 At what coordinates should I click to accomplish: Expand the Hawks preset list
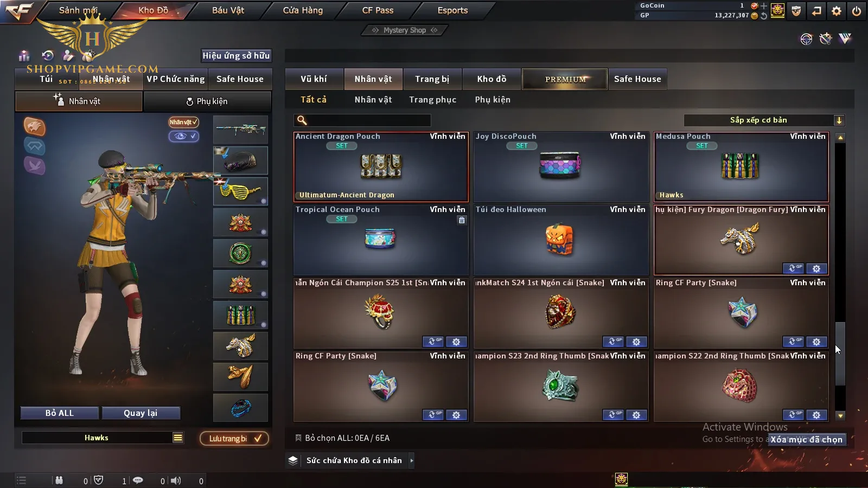tap(178, 438)
